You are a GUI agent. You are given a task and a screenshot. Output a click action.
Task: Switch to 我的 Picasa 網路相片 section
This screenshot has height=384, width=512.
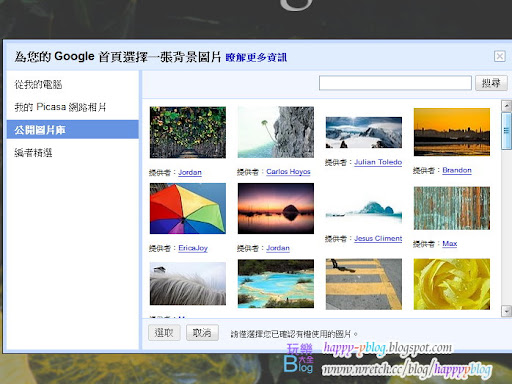[x=60, y=107]
